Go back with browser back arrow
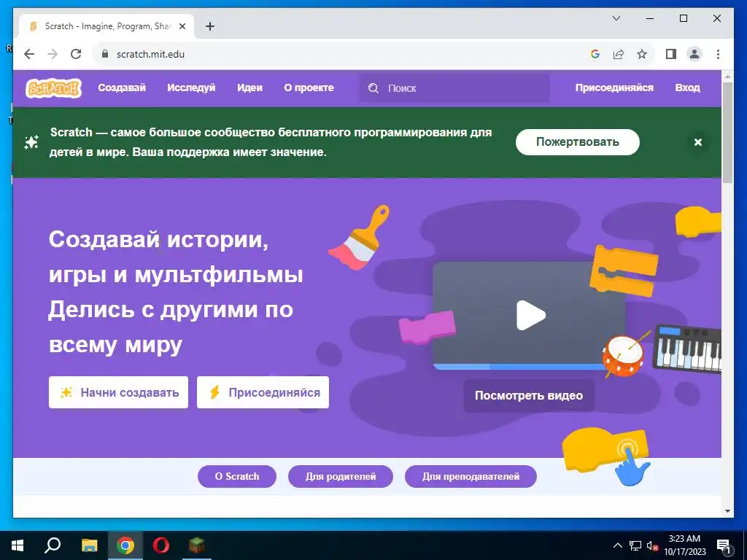This screenshot has height=560, width=747. [29, 54]
